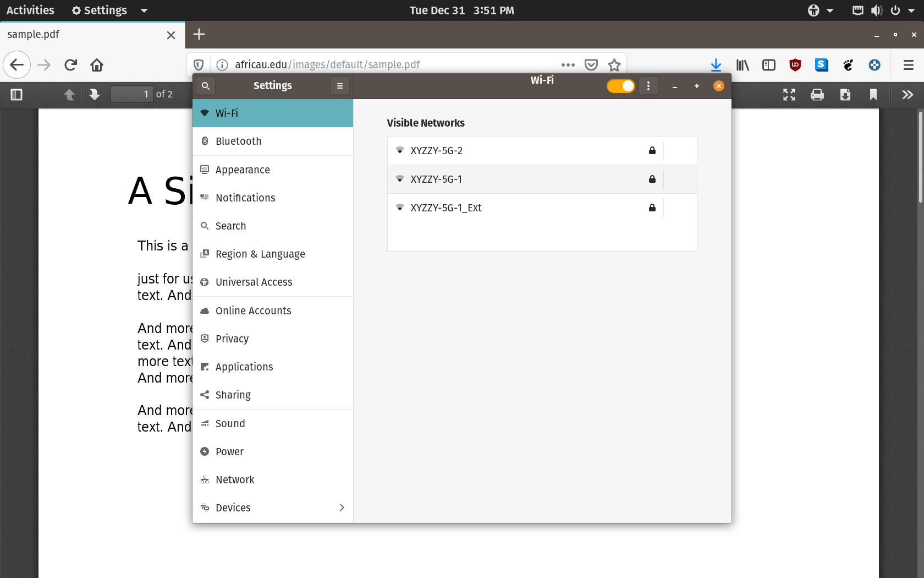The width and height of the screenshot is (924, 578).
Task: Save the PDF document
Action: click(846, 94)
